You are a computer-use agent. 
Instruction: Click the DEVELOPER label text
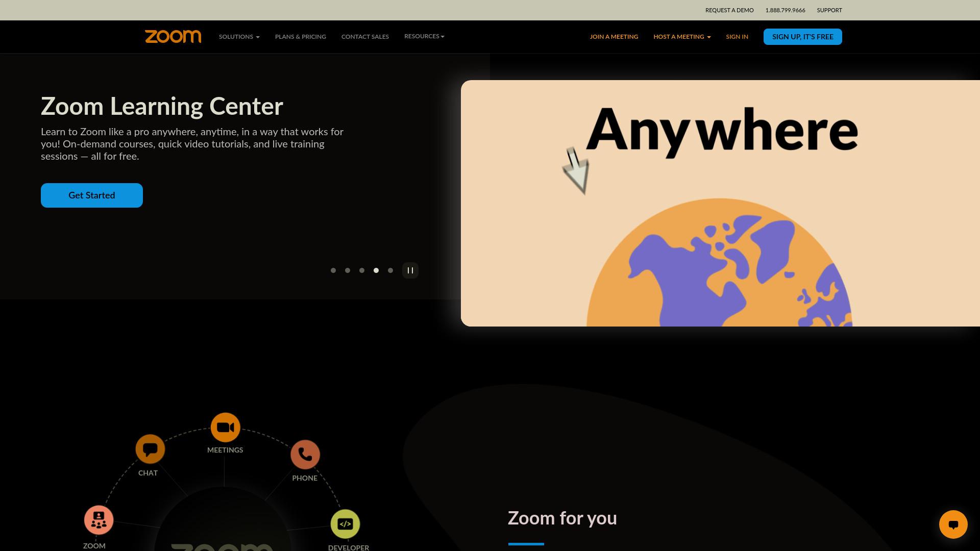pos(349,547)
